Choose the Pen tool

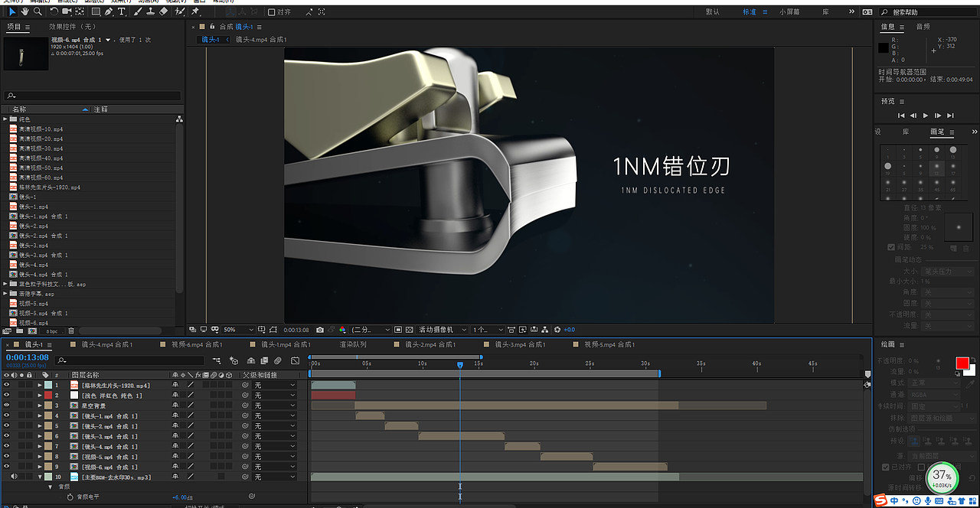pos(109,11)
